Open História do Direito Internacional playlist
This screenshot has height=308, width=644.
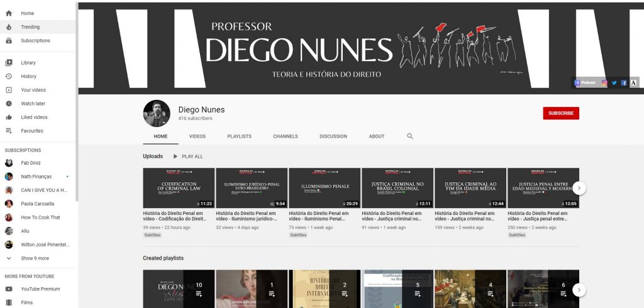click(x=325, y=289)
